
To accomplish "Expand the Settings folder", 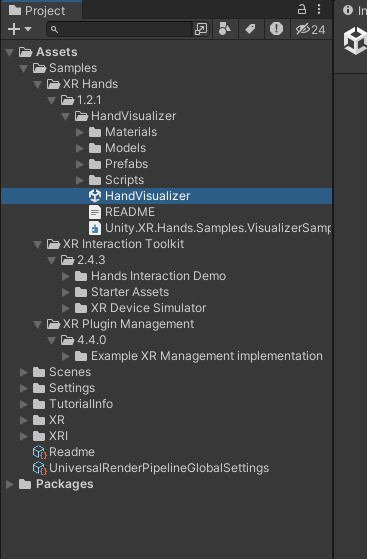I will [x=24, y=389].
